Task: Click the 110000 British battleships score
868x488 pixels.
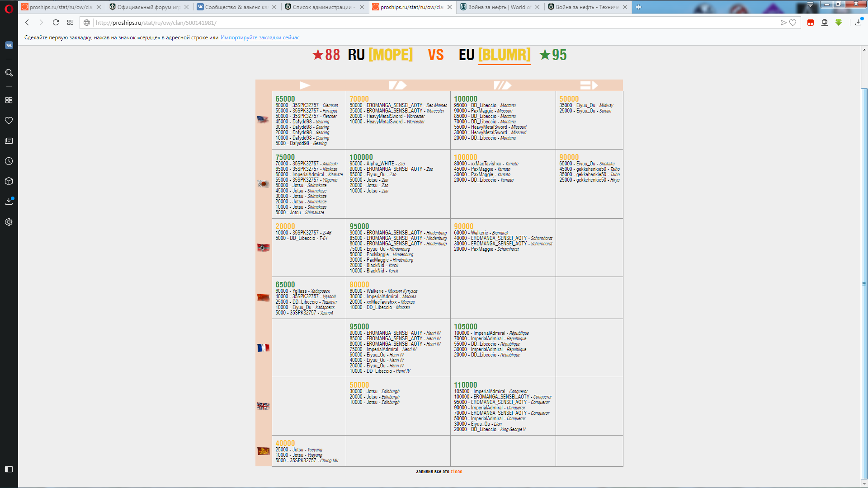Action: pyautogui.click(x=465, y=385)
